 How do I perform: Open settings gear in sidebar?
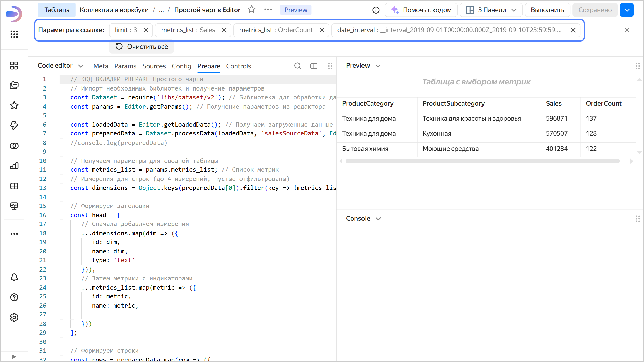tap(14, 318)
